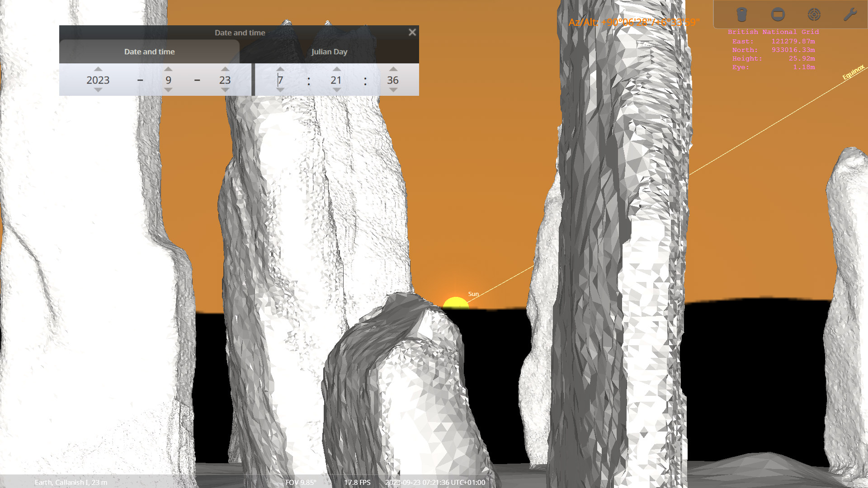Close the Date and time dialog

[412, 32]
